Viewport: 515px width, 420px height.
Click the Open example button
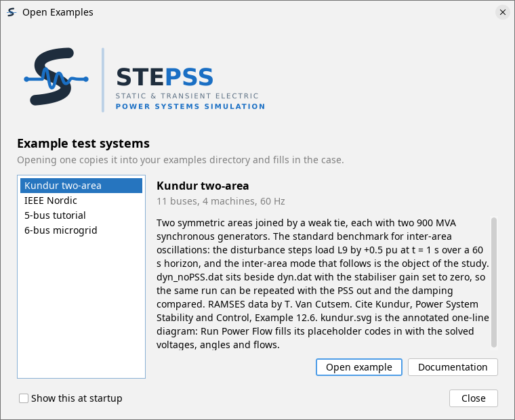click(x=359, y=367)
